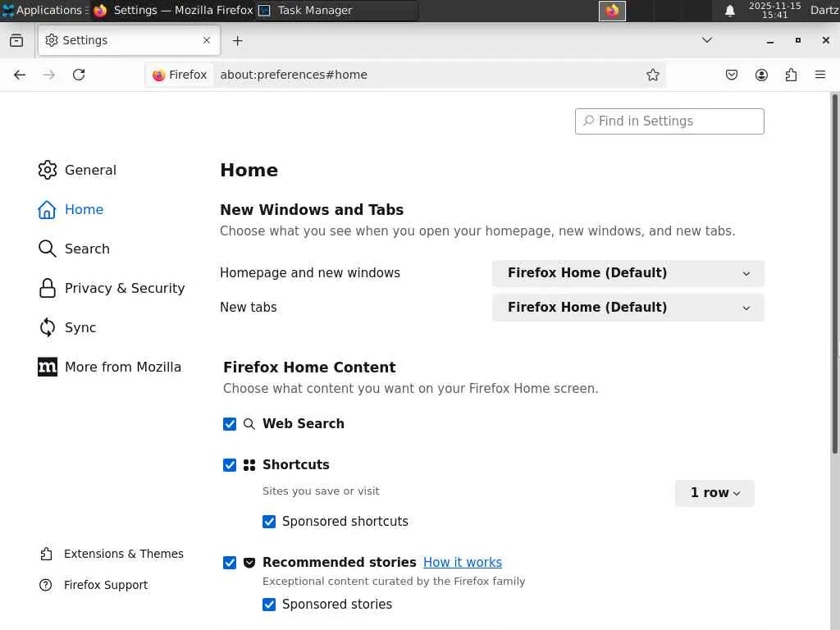The width and height of the screenshot is (840, 630).
Task: Bookmark this page with star icon
Action: (x=653, y=75)
